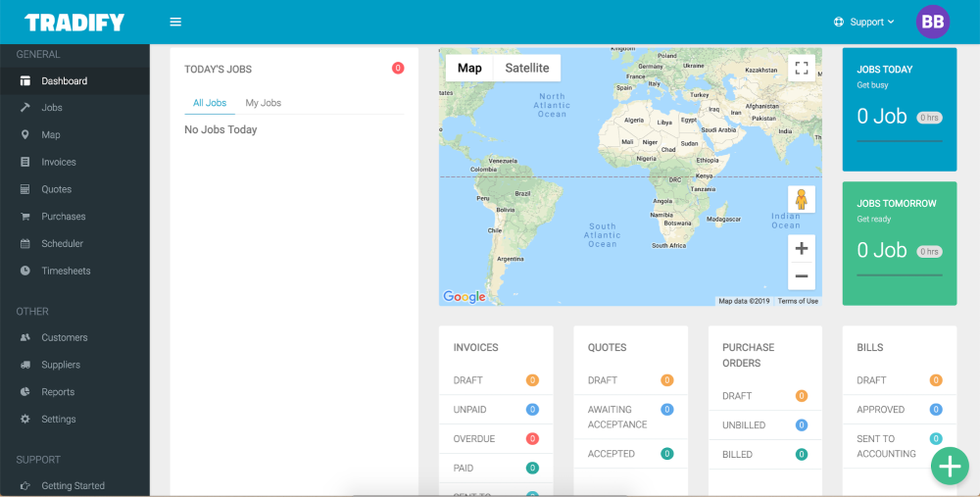Click the Street View pegman icon

(802, 199)
